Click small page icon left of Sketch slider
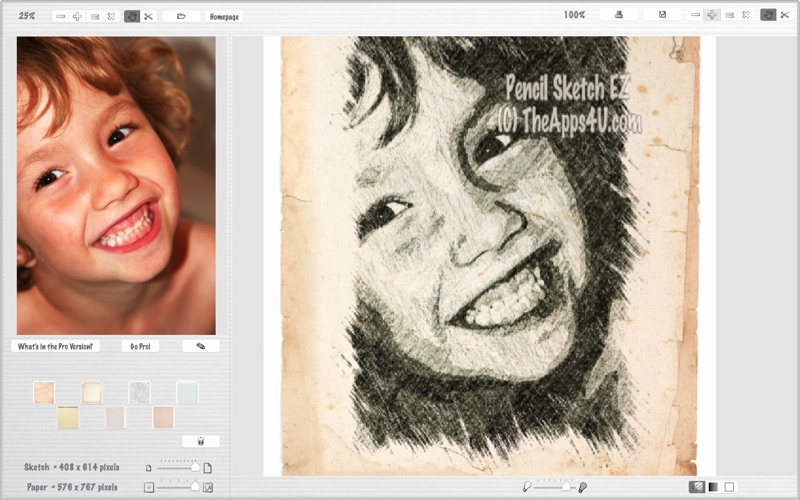800x500 pixels. point(148,468)
